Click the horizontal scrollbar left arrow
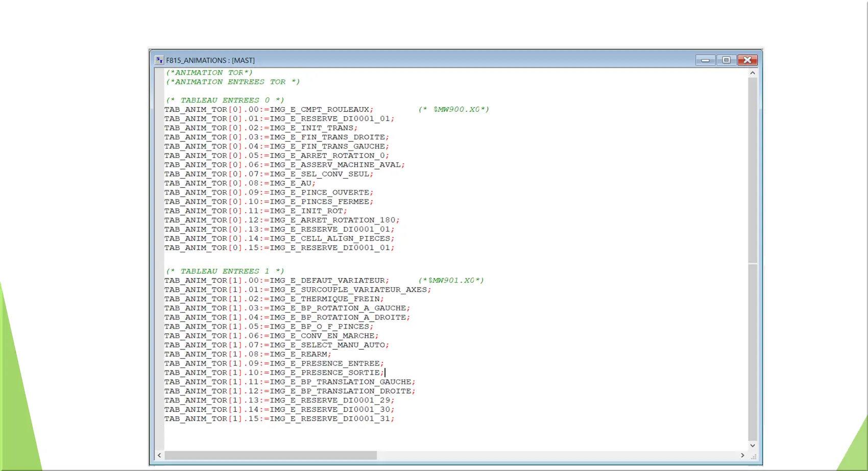 point(159,455)
